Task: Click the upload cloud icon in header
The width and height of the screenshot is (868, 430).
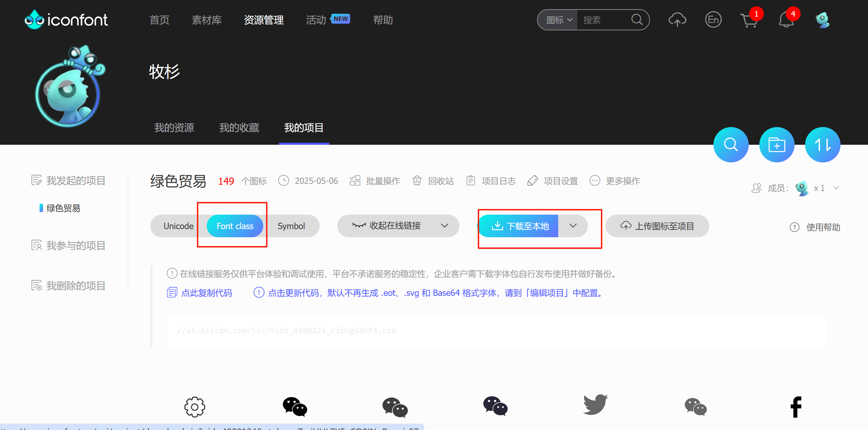Action: coord(677,20)
